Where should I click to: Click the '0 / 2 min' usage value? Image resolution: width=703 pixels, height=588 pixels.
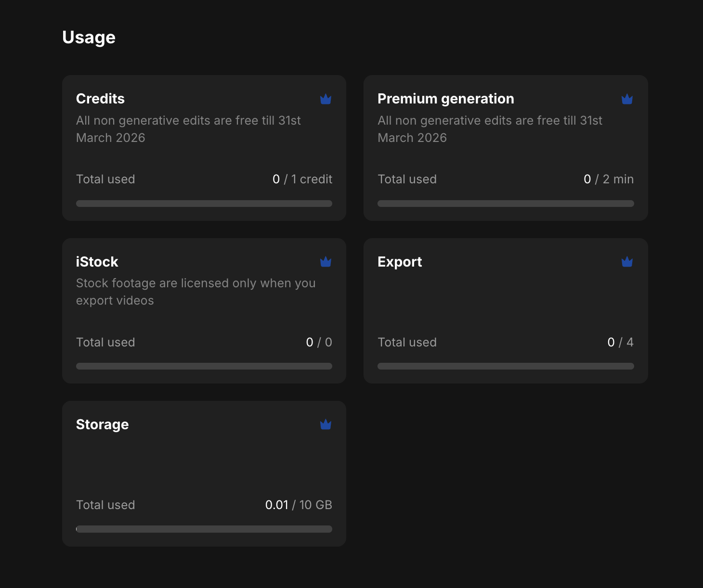coord(608,179)
